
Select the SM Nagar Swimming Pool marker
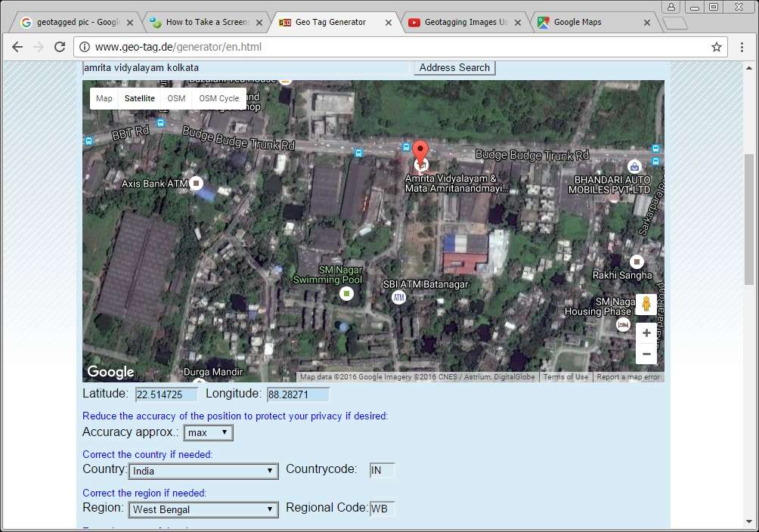coord(346,293)
